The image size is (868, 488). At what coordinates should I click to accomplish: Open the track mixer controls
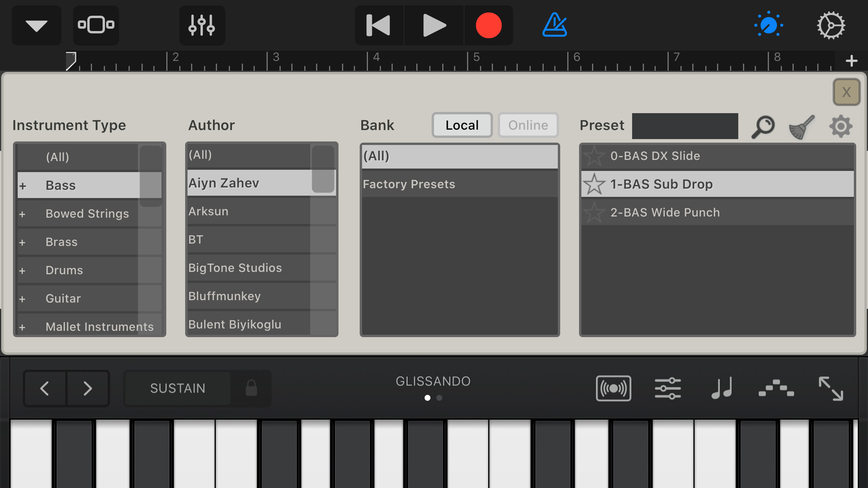(202, 25)
